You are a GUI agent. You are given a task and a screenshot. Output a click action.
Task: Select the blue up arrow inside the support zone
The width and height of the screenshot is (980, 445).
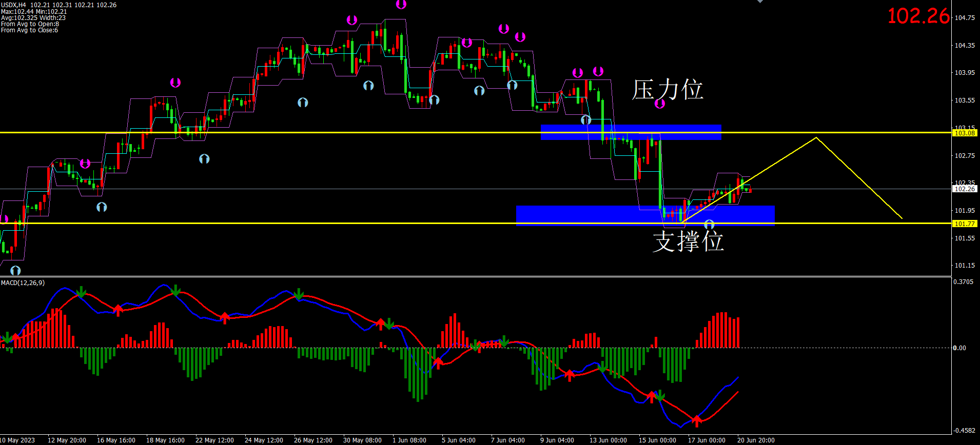(709, 225)
